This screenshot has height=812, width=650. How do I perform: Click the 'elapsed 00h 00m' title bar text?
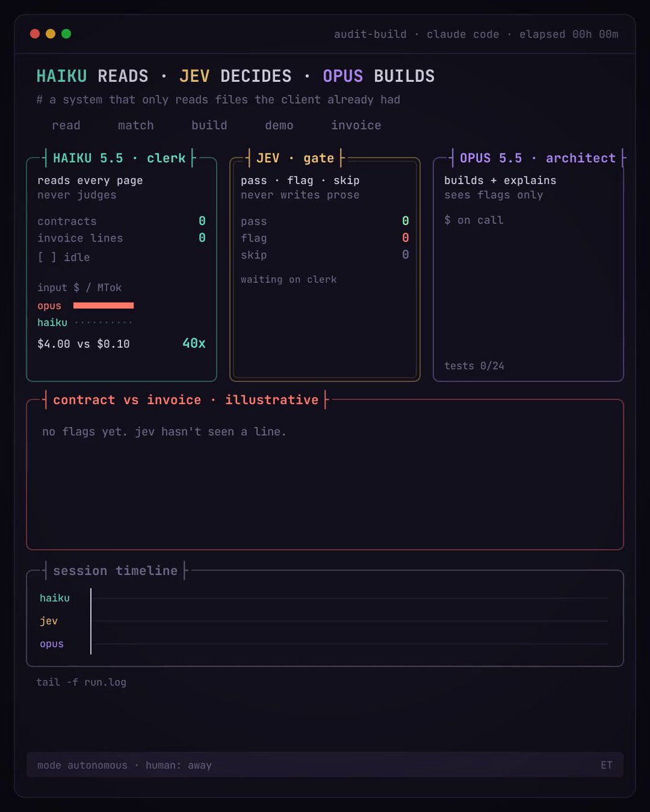click(569, 35)
